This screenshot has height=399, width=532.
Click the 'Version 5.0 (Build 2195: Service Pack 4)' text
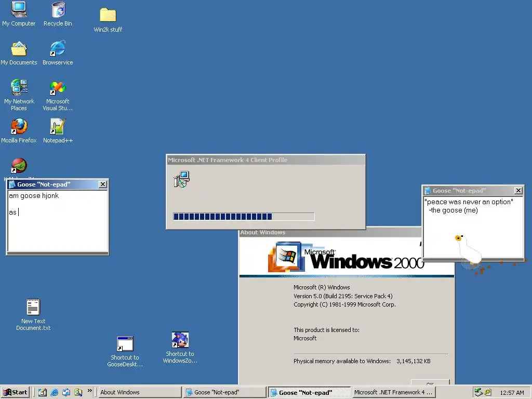click(x=343, y=296)
